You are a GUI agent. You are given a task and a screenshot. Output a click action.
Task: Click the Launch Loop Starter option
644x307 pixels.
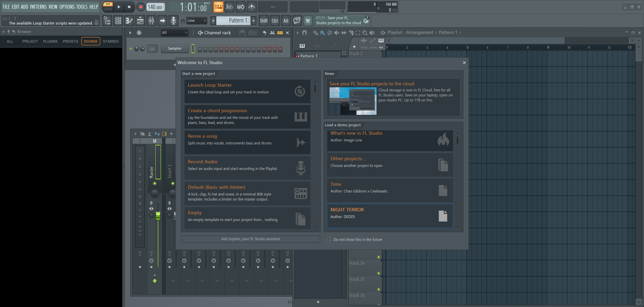247,91
